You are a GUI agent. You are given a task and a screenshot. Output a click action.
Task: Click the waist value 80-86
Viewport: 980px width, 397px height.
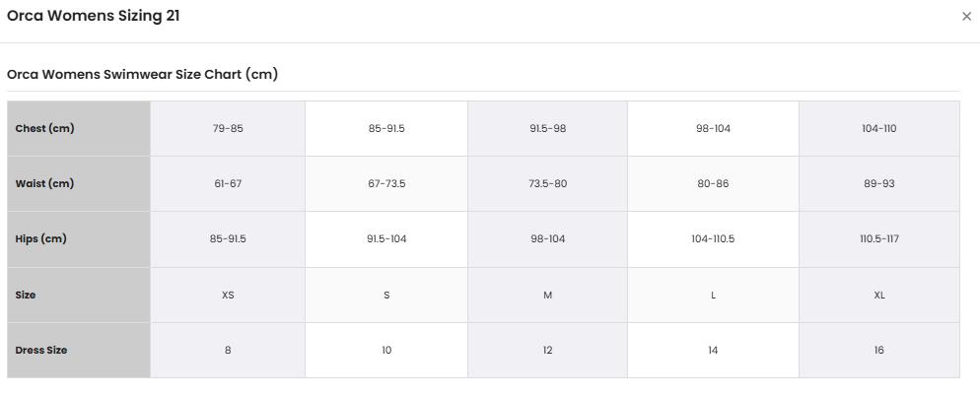(713, 183)
